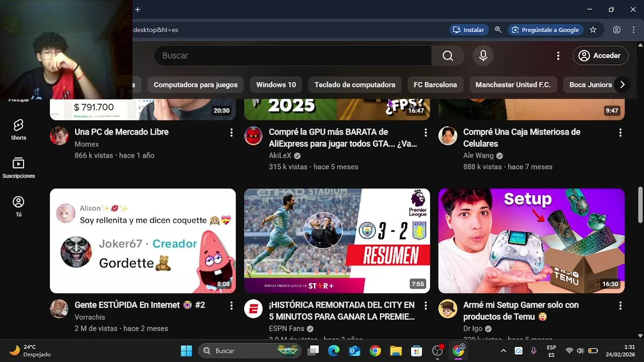Open Task View on the taskbar

(x=313, y=351)
